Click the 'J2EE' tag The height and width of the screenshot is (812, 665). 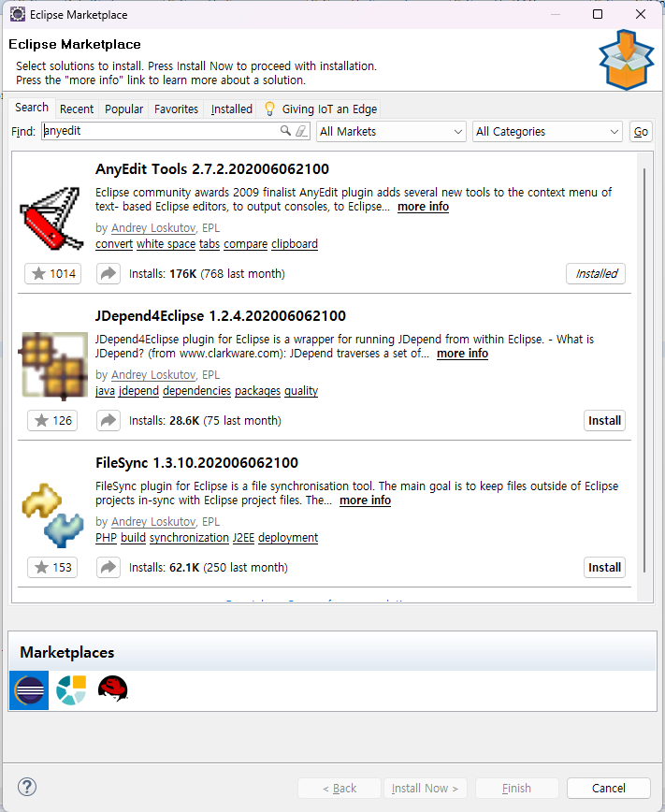tap(243, 538)
